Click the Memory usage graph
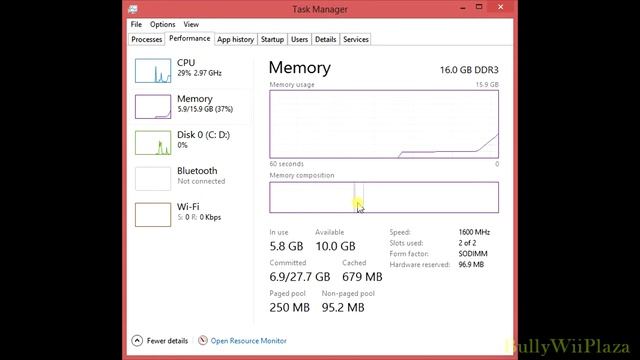 pyautogui.click(x=384, y=124)
